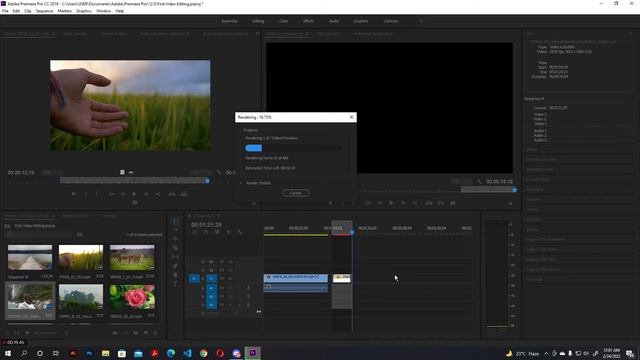Image resolution: width=640 pixels, height=360 pixels.
Task: Select the Selection tool in the timeline toolbar
Action: (176, 221)
